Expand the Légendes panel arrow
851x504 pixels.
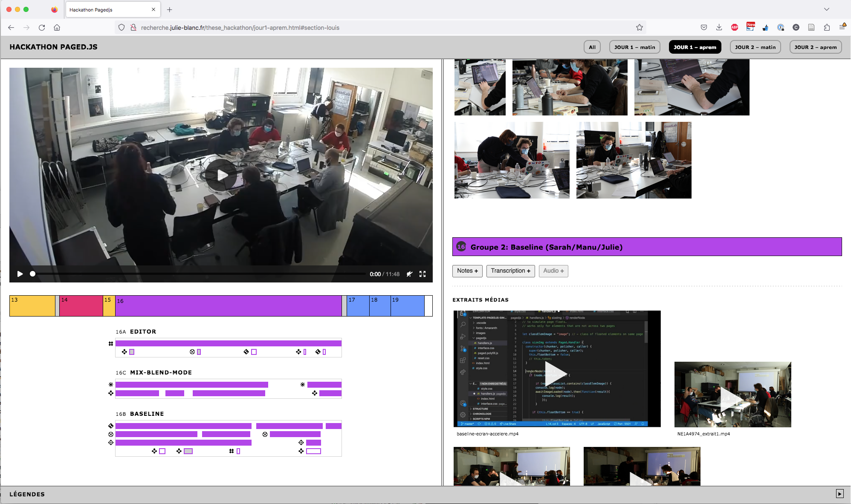tap(839, 494)
